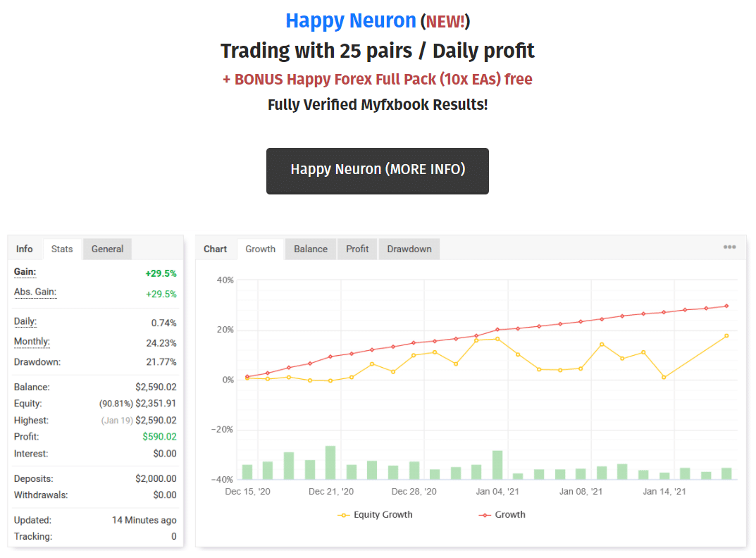
Task: Click the Jan 14, '21 axis label
Action: click(x=664, y=492)
